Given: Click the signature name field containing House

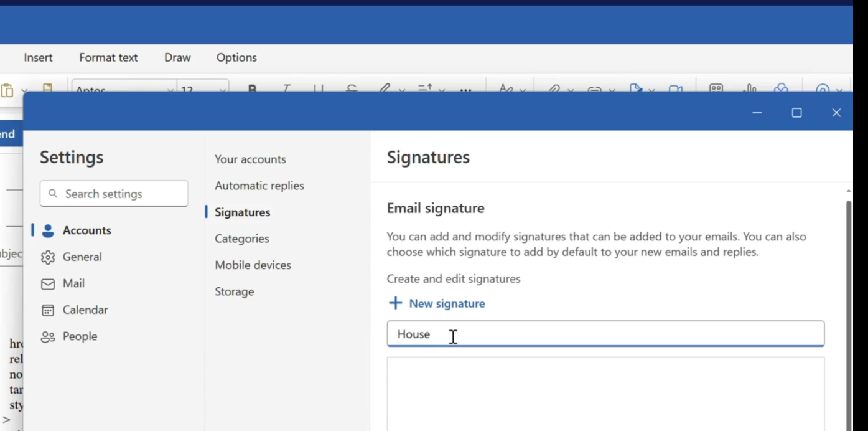Looking at the screenshot, I should click(605, 334).
